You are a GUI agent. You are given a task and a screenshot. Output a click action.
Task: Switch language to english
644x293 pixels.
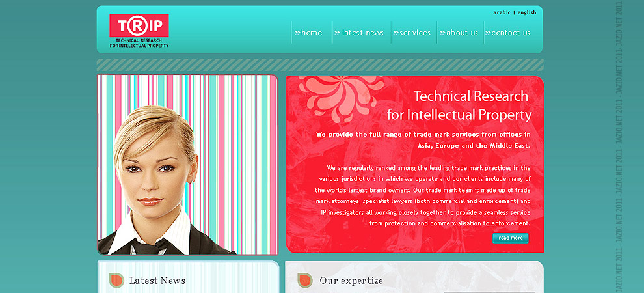(526, 12)
